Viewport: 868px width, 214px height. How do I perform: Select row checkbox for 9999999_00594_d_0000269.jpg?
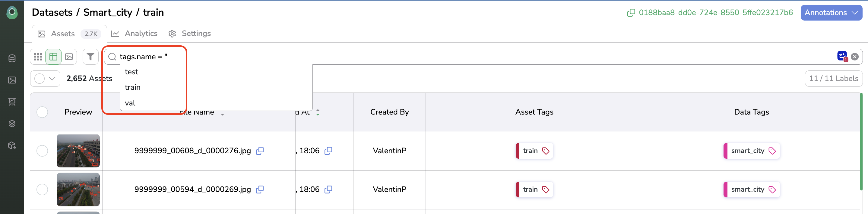click(x=42, y=189)
